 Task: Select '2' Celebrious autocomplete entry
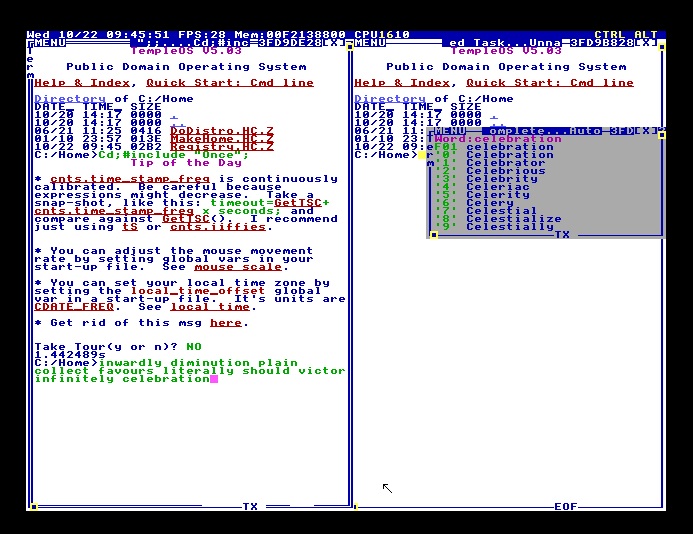[x=490, y=171]
